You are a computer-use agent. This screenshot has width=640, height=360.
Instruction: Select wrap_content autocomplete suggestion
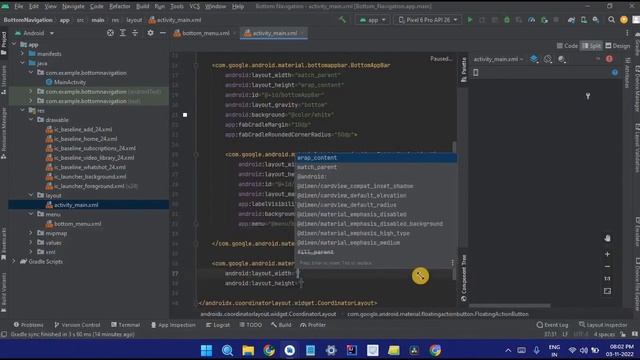376,158
